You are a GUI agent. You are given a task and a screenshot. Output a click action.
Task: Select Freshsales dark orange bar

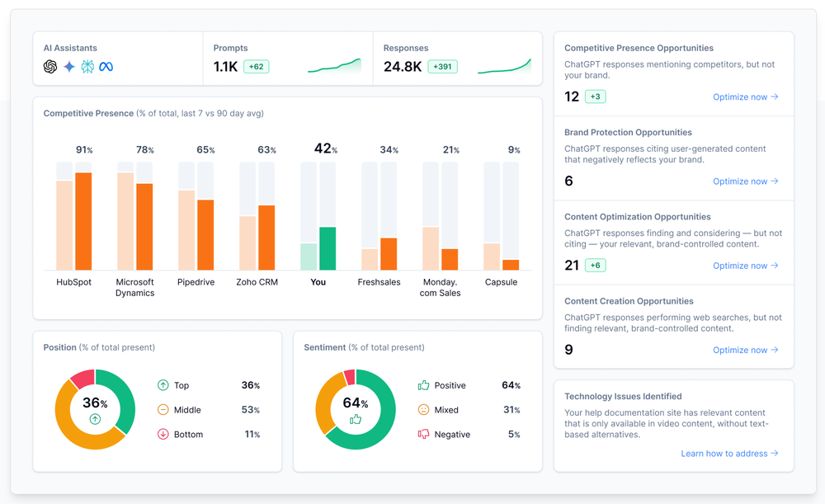(389, 254)
